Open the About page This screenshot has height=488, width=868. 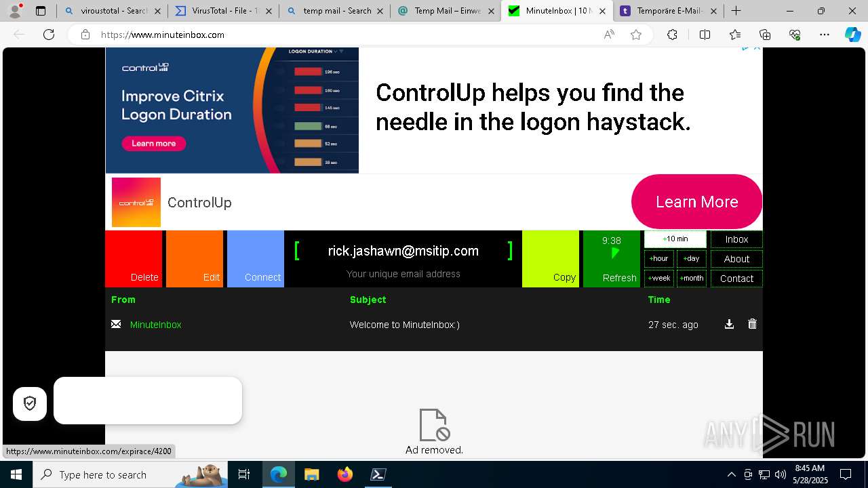(x=736, y=259)
